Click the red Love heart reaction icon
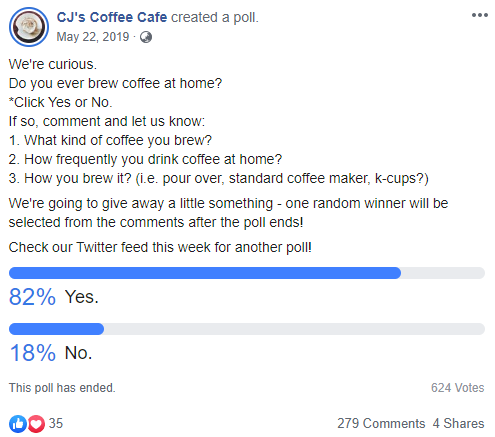This screenshot has height=437, width=495. [36, 423]
